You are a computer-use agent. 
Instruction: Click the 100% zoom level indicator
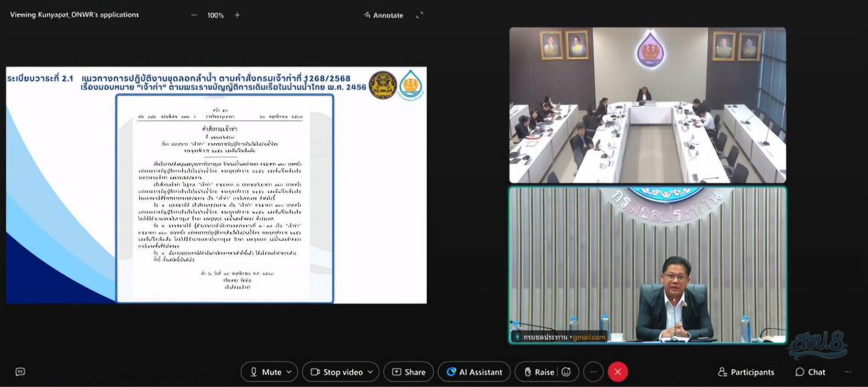pyautogui.click(x=216, y=15)
